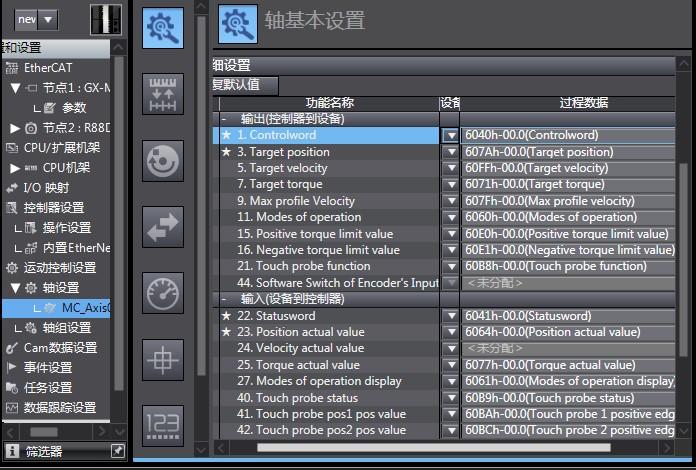696x470 pixels.
Task: Open unit conversion settings ruler icon
Action: [x=163, y=94]
